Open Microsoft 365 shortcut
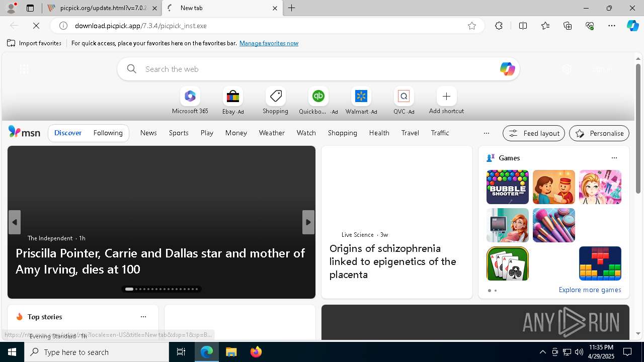Viewport: 644px width, 362px height. [x=190, y=101]
